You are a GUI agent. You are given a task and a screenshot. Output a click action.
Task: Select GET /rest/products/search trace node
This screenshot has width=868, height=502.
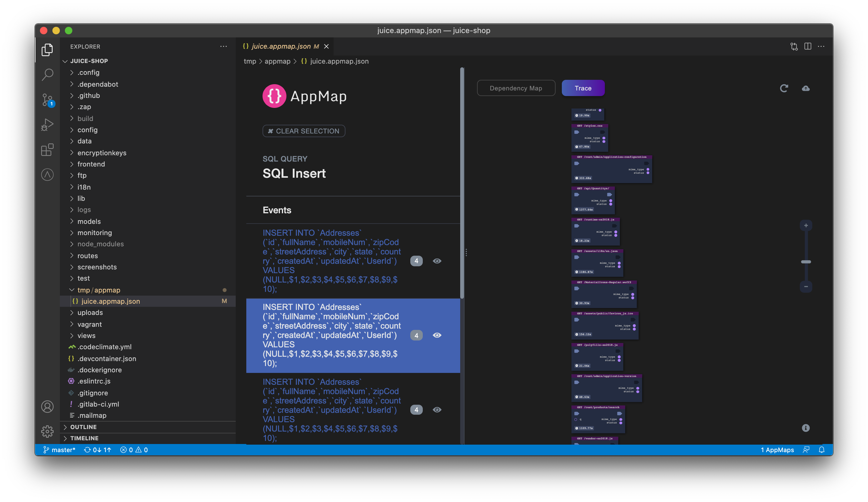598,419
